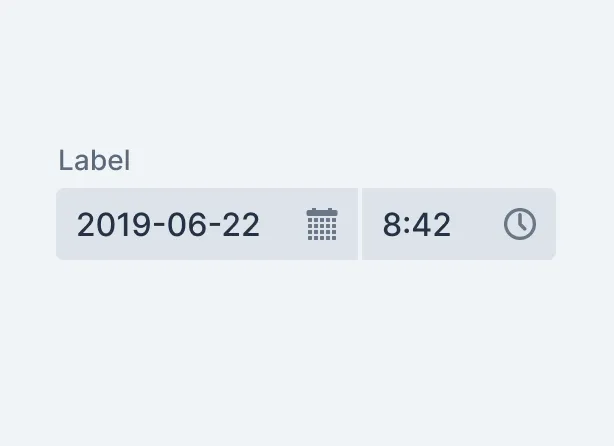This screenshot has height=446, width=614.
Task: Click the day 22 in the date field
Action: [x=239, y=224]
